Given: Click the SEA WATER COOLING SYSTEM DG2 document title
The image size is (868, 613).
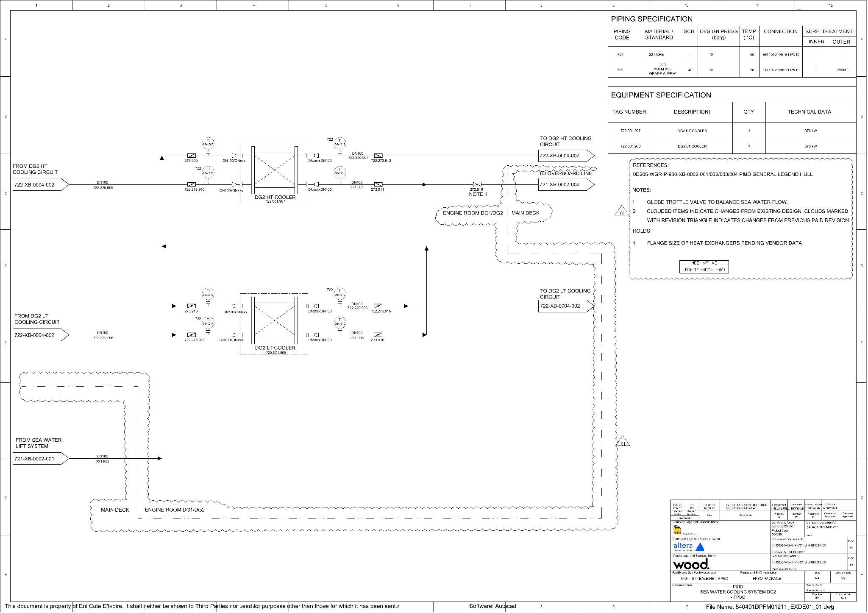Looking at the screenshot, I should [738, 592].
